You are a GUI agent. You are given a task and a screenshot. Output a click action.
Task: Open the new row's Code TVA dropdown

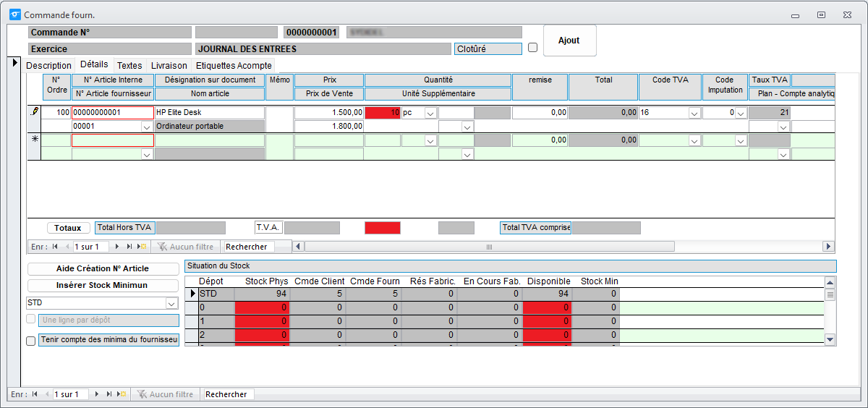(x=695, y=140)
